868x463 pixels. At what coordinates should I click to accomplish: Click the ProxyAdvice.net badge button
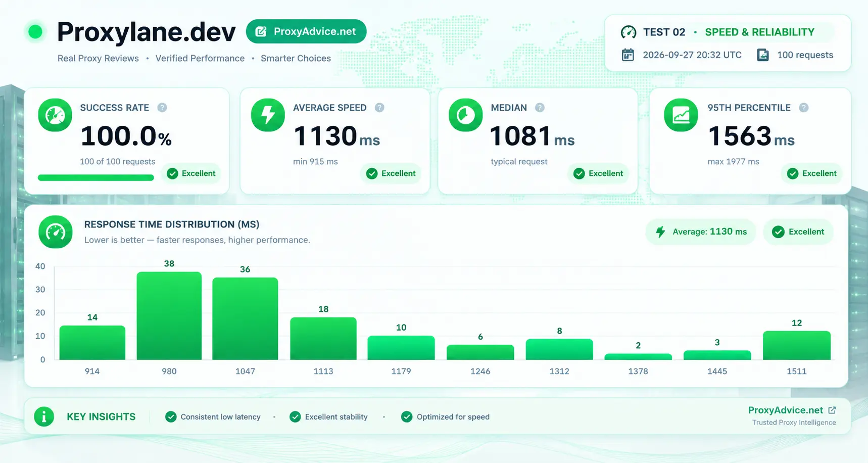pyautogui.click(x=306, y=31)
